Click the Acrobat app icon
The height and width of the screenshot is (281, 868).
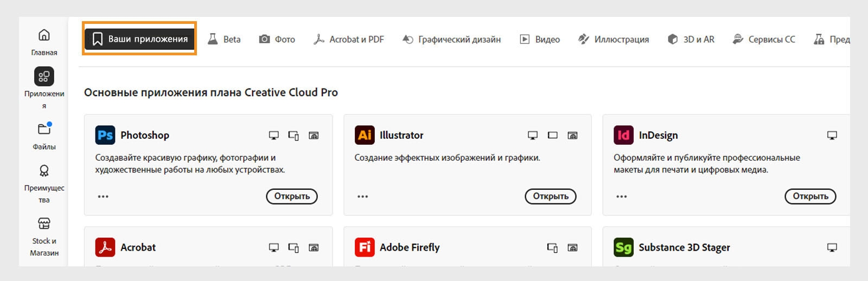[105, 247]
